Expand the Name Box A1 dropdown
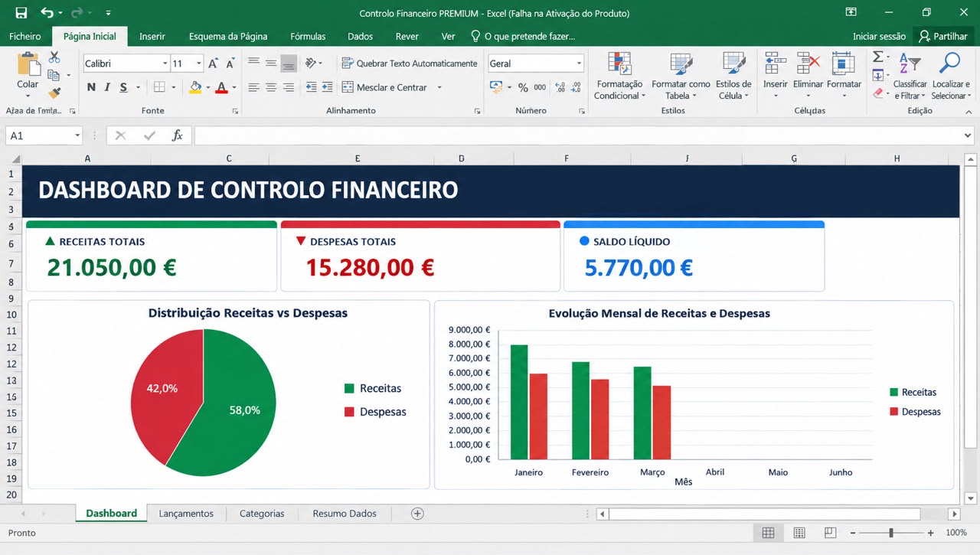The height and width of the screenshot is (555, 980). 77,135
